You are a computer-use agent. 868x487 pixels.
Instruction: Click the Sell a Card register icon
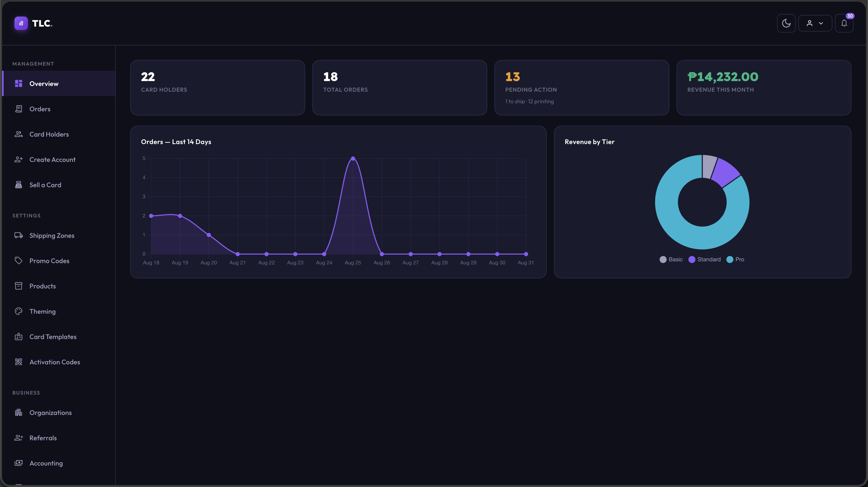coord(19,185)
